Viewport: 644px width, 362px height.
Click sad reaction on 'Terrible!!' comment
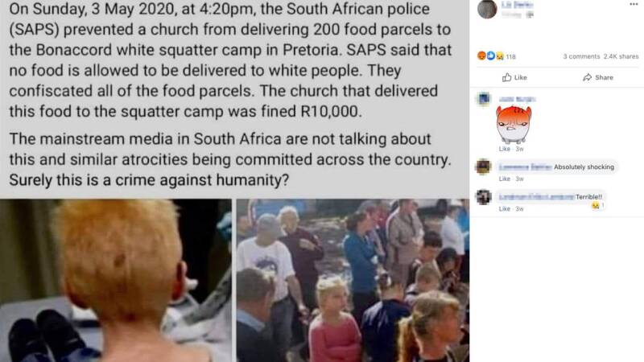click(596, 206)
